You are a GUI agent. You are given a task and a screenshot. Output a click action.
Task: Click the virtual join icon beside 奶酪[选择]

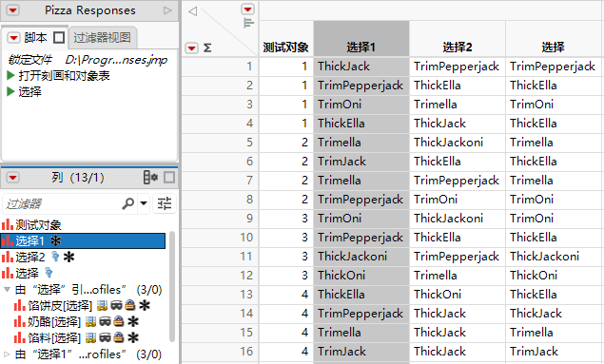click(x=90, y=321)
